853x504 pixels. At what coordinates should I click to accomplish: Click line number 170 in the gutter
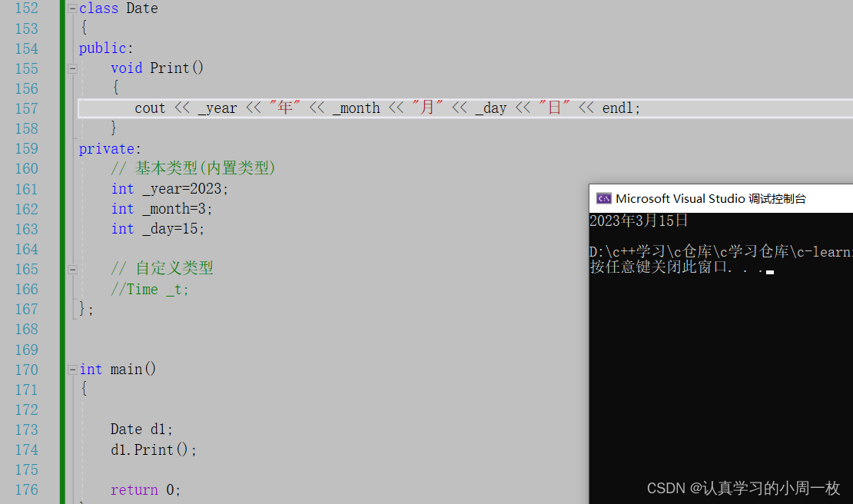point(27,370)
